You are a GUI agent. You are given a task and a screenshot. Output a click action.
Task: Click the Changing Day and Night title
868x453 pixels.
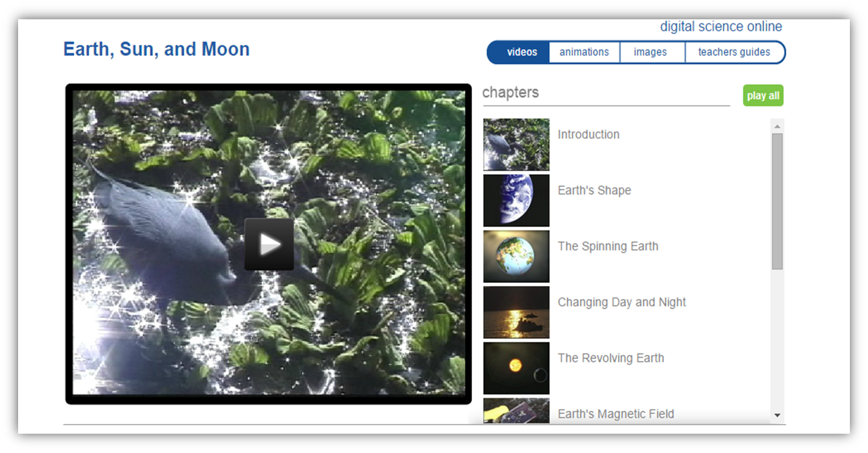622,302
